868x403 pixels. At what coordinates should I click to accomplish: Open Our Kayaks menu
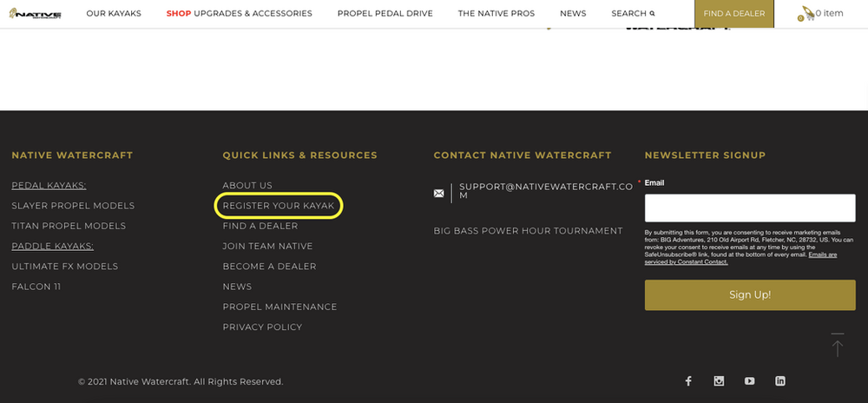(x=114, y=13)
